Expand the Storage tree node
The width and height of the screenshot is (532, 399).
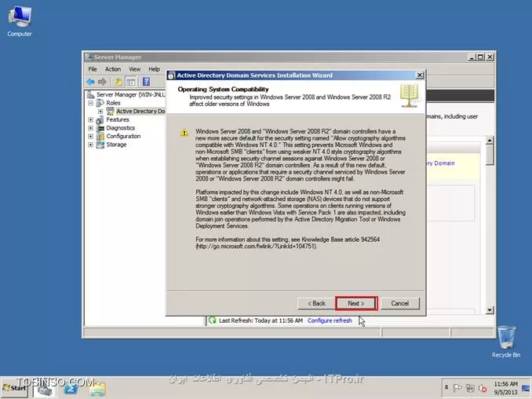tap(90, 145)
